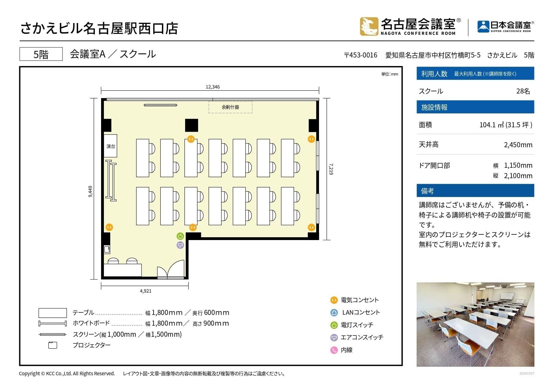Open the 施設情報 section header
The height and width of the screenshot is (392, 554).
coord(475,107)
